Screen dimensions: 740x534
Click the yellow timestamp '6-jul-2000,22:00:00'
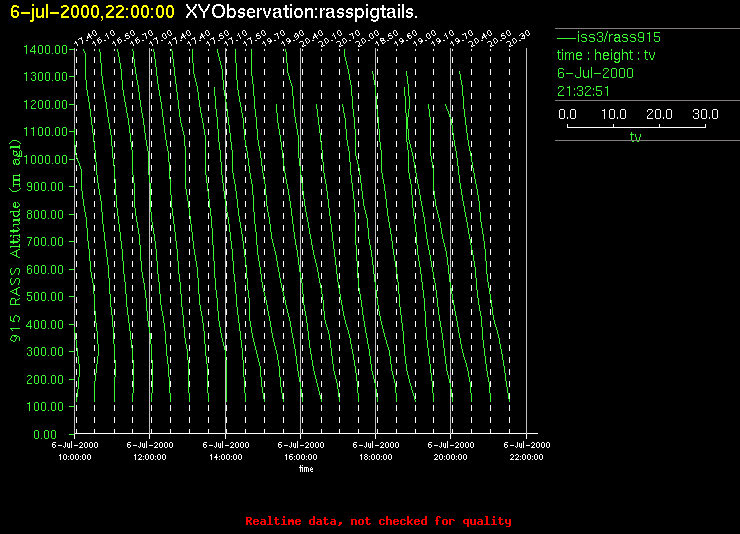click(x=92, y=12)
